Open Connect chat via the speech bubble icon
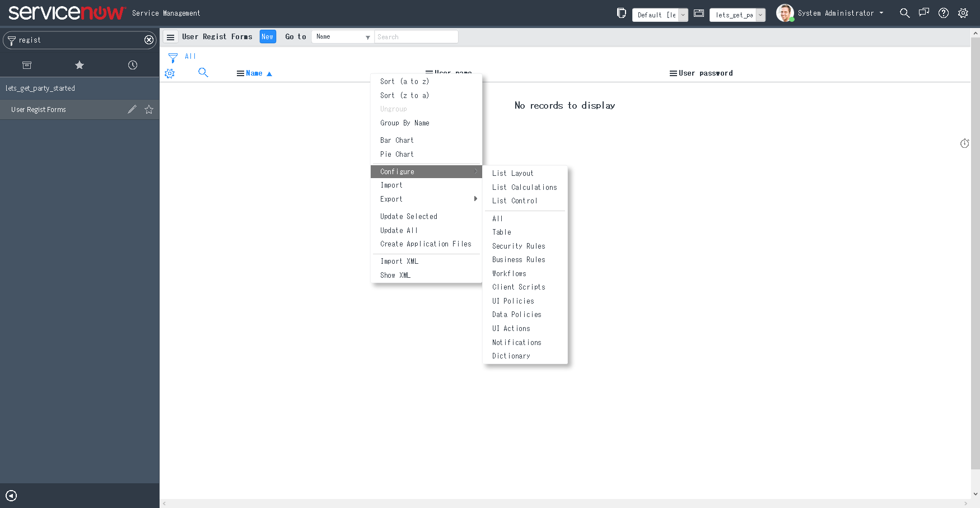980x508 pixels. (923, 12)
